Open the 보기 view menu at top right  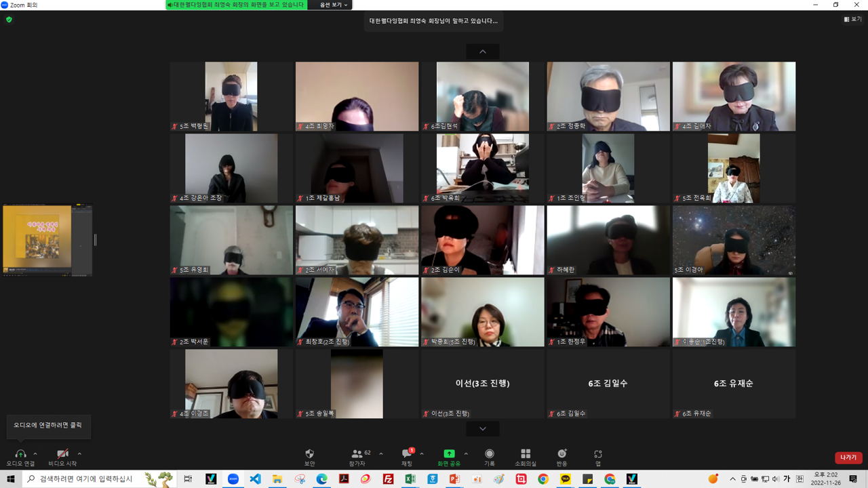pyautogui.click(x=852, y=20)
